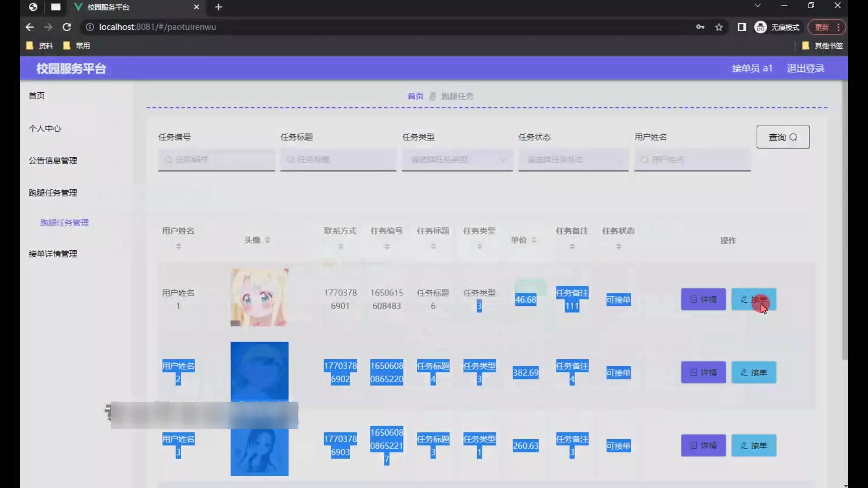Click 详情 button for 用户姓名2

(703, 372)
